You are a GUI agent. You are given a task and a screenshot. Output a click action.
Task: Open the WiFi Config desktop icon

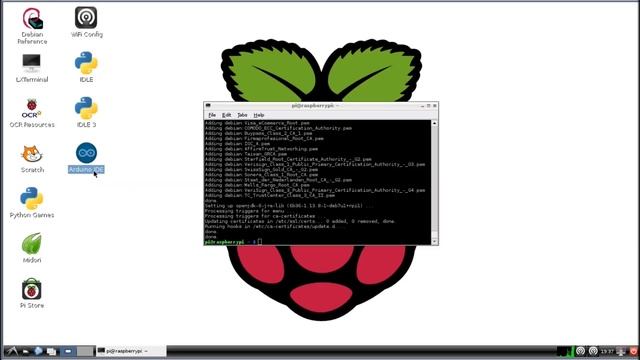click(x=86, y=23)
